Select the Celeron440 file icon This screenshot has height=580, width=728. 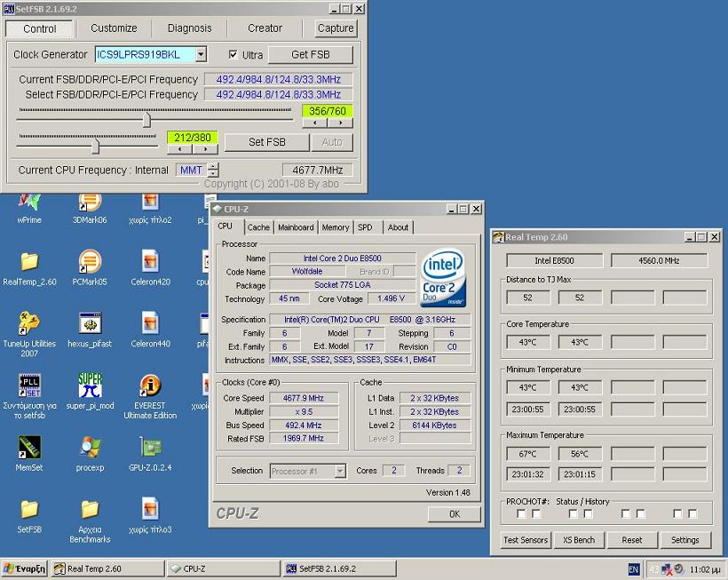point(150,330)
